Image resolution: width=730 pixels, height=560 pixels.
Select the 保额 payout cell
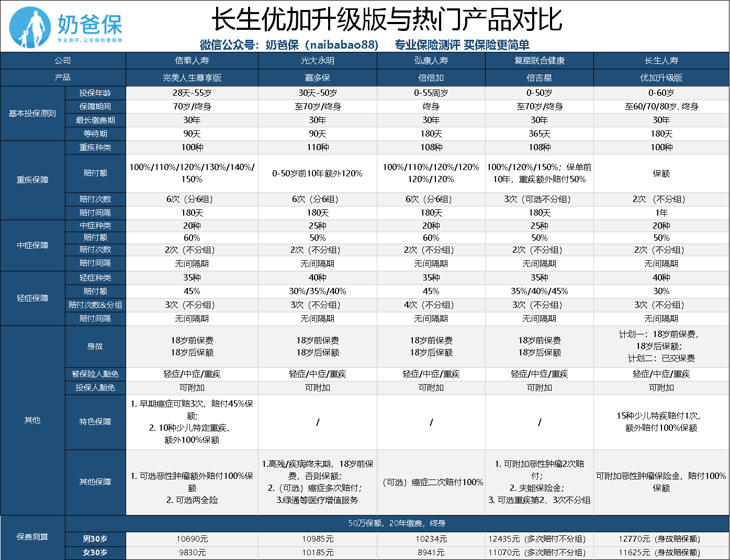click(x=661, y=173)
